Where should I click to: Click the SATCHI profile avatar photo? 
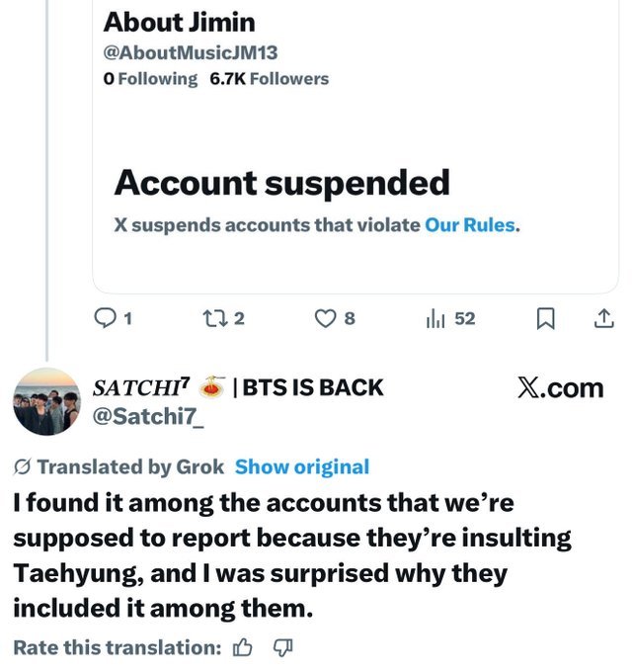point(45,402)
